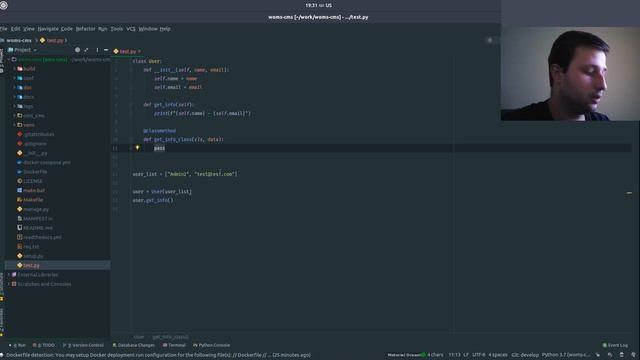Viewport: 640px width, 360px height.
Task: Select the Makefile entry
Action: click(x=33, y=200)
